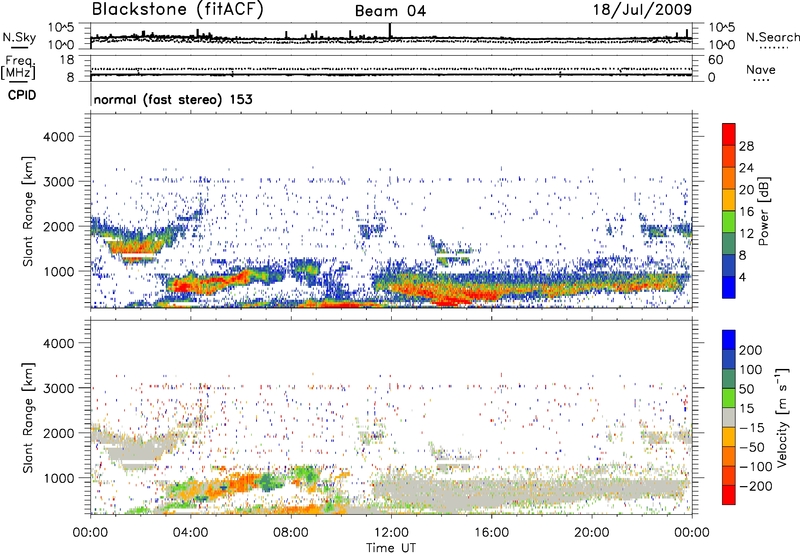Click the 28 label on Power color bar
The image size is (800, 554).
pos(746,146)
